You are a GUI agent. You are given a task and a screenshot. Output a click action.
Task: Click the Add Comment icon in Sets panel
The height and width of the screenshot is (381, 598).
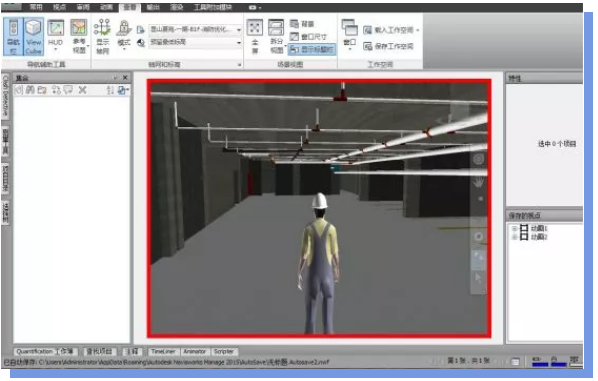click(68, 90)
